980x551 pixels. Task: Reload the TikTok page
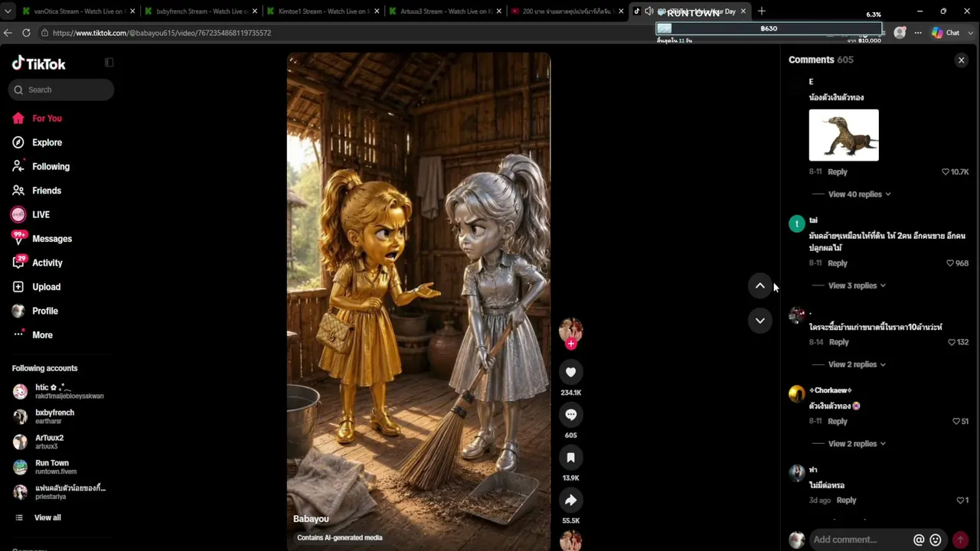coord(26,33)
